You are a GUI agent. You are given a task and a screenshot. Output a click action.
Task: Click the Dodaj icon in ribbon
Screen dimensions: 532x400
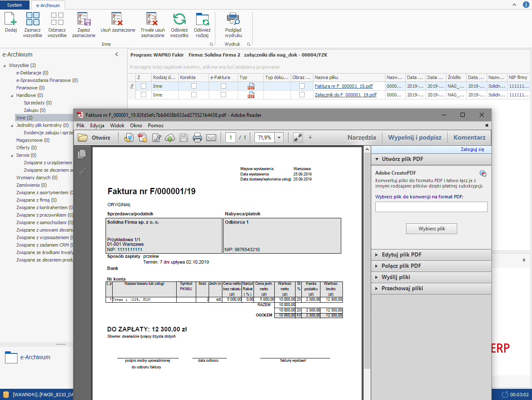tap(11, 19)
